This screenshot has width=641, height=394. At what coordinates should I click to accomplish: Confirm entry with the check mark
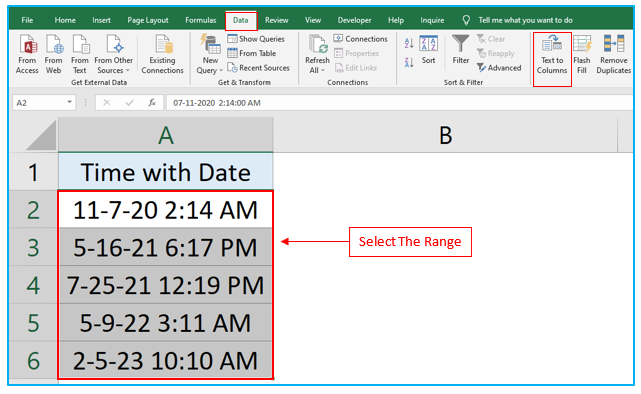pos(130,103)
